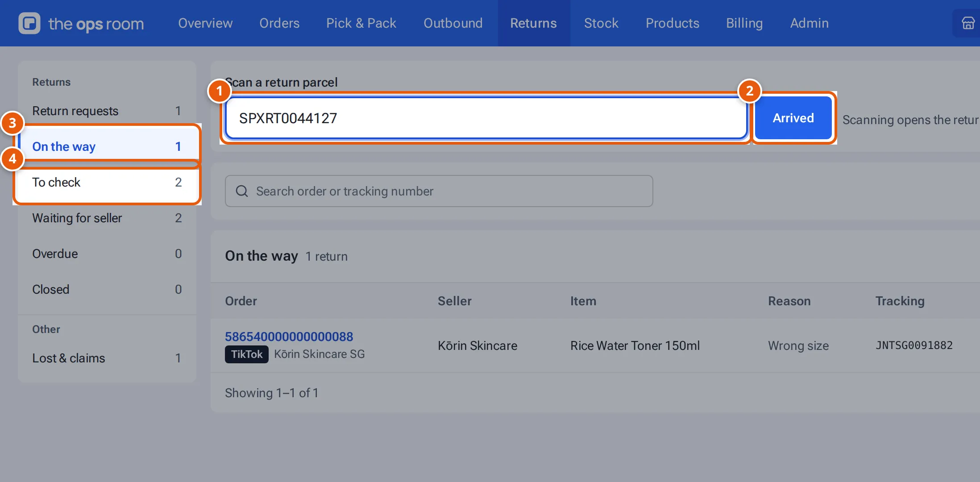This screenshot has height=482, width=980.
Task: Click the Tracking column header
Action: point(900,301)
